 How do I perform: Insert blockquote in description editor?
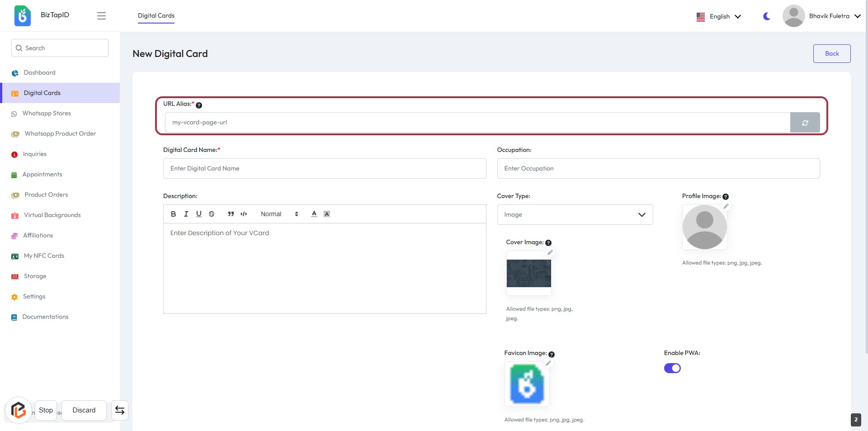(231, 214)
